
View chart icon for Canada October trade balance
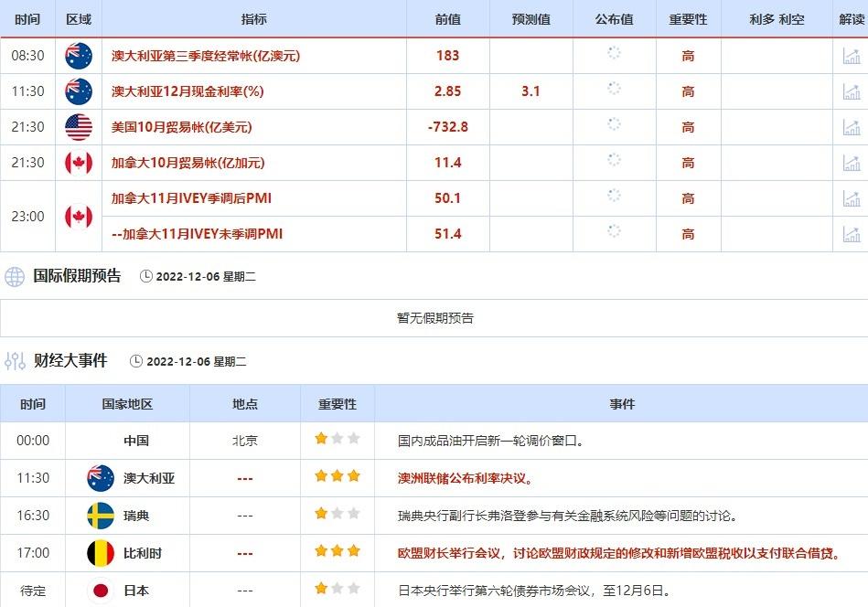coord(851,163)
